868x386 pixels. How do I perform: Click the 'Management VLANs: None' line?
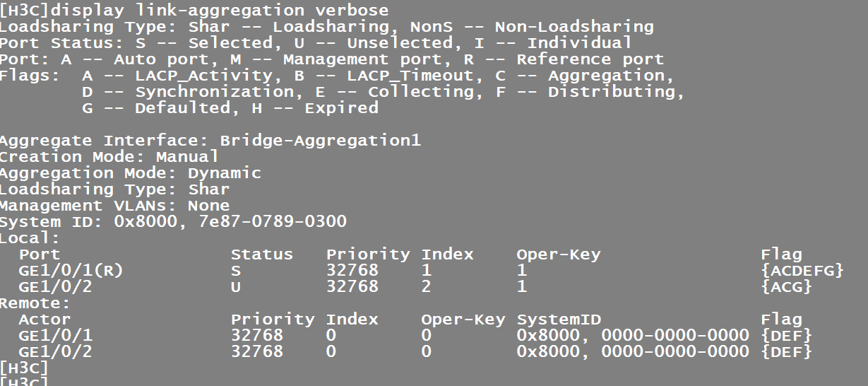[114, 206]
